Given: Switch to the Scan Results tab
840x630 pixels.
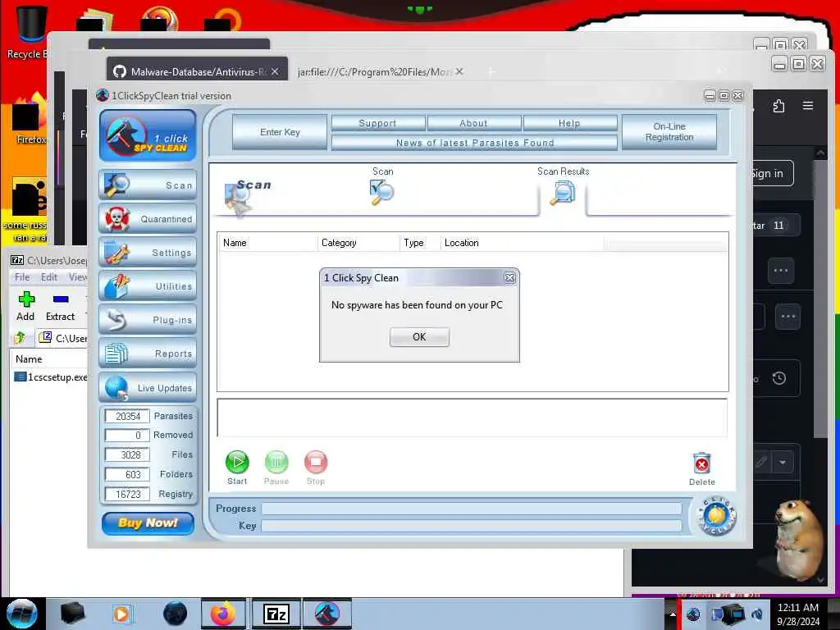Looking at the screenshot, I should [x=563, y=186].
